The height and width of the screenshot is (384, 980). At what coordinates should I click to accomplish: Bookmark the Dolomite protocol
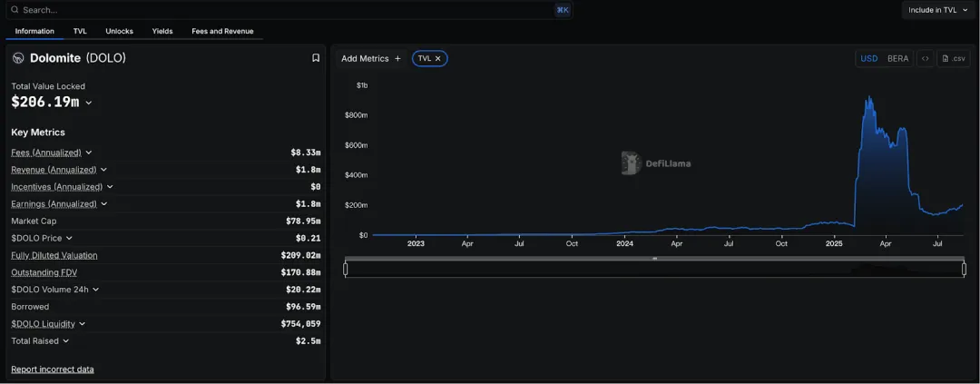click(316, 58)
